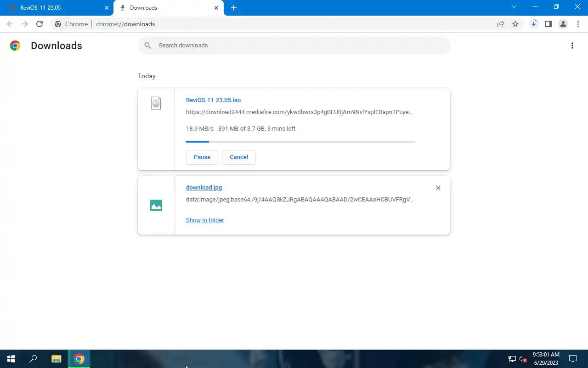588x368 pixels.
Task: Click the ISO file type icon
Action: point(156,103)
